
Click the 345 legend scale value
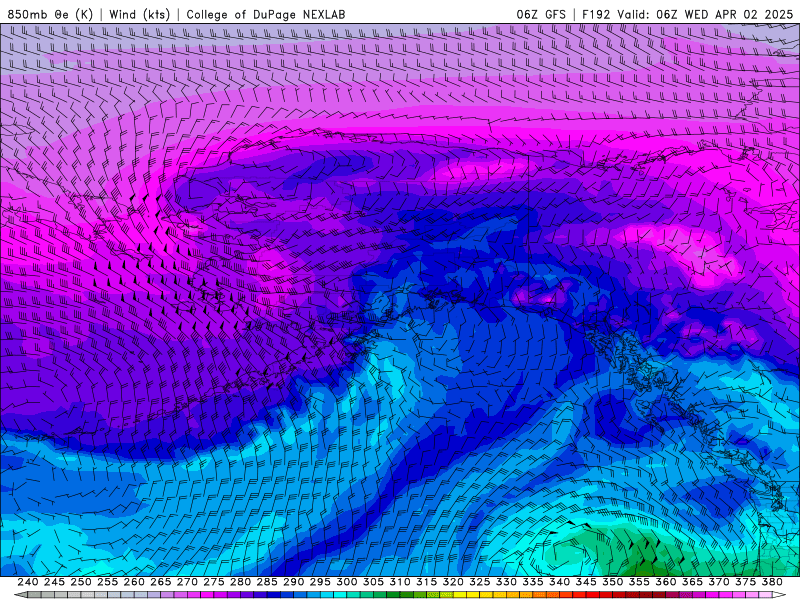(586, 582)
